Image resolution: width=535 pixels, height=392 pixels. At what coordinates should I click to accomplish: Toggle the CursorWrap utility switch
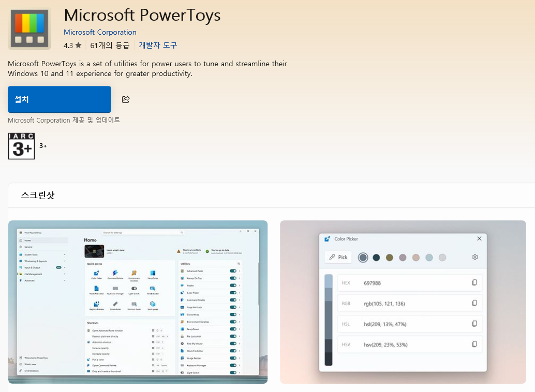(233, 314)
